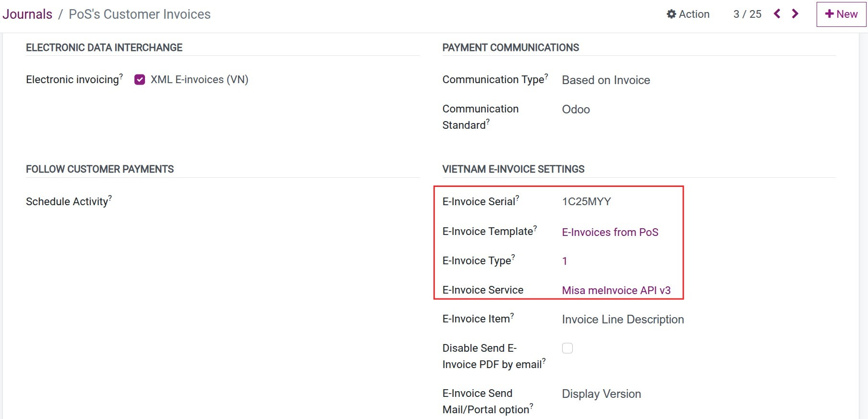The width and height of the screenshot is (868, 419).
Task: Open Journals breadcrumb link
Action: [27, 14]
